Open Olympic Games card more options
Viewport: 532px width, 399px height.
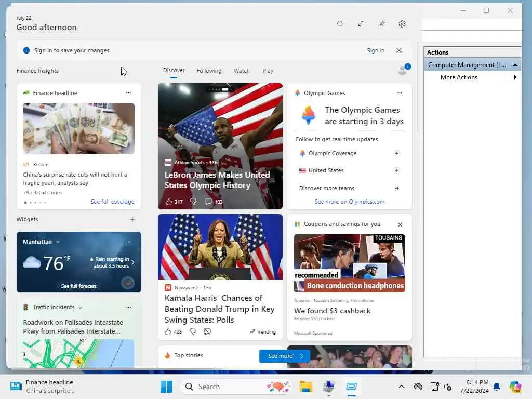pos(400,92)
